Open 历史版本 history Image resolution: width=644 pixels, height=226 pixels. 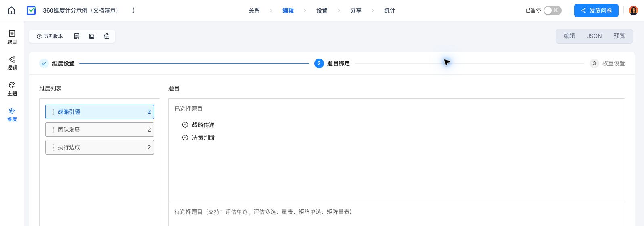[50, 36]
